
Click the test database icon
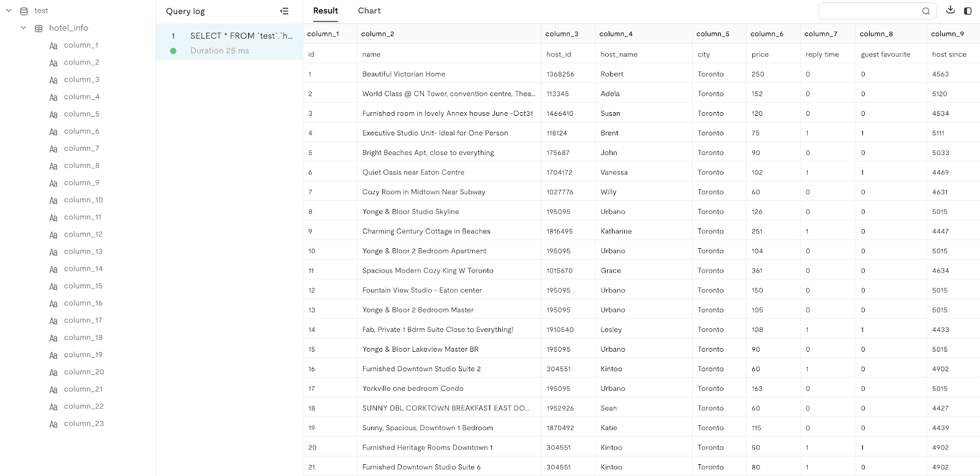[24, 11]
